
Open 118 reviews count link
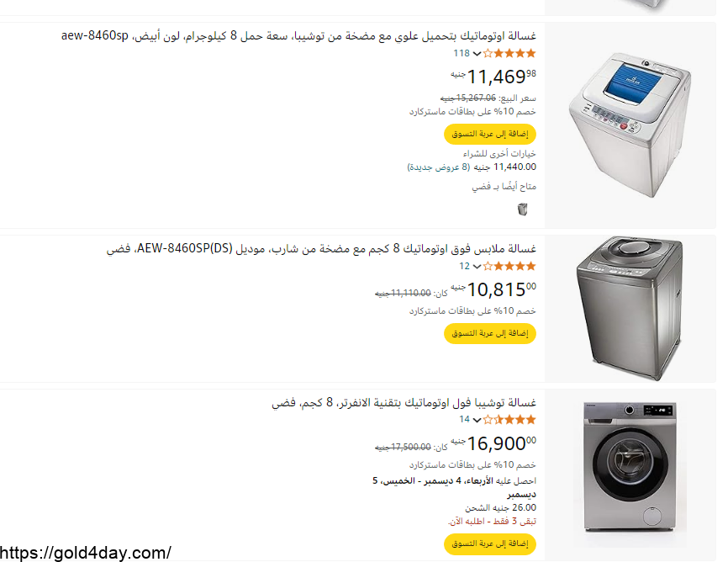[x=462, y=54]
